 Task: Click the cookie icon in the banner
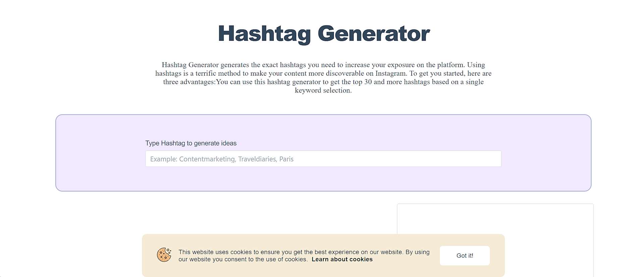[x=164, y=255]
